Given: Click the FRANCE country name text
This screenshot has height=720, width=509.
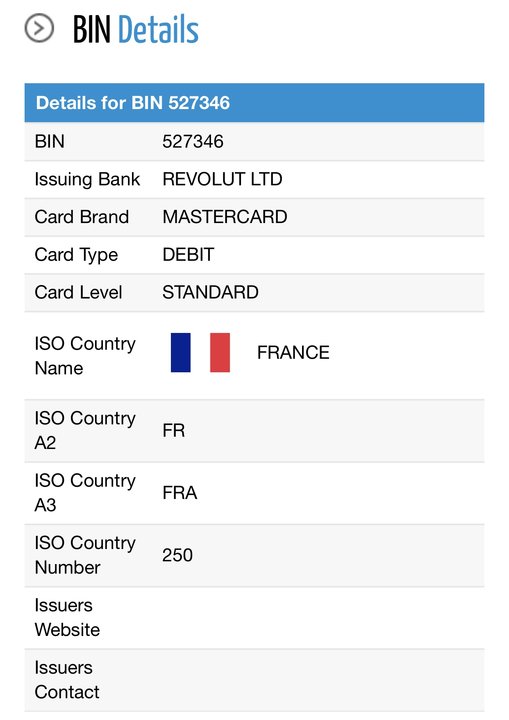Looking at the screenshot, I should pos(293,353).
